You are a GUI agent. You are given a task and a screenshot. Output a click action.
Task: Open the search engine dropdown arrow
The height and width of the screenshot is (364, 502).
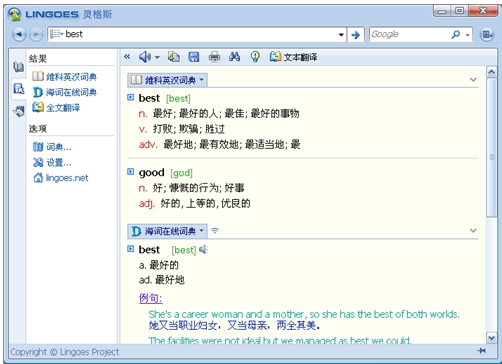(468, 35)
